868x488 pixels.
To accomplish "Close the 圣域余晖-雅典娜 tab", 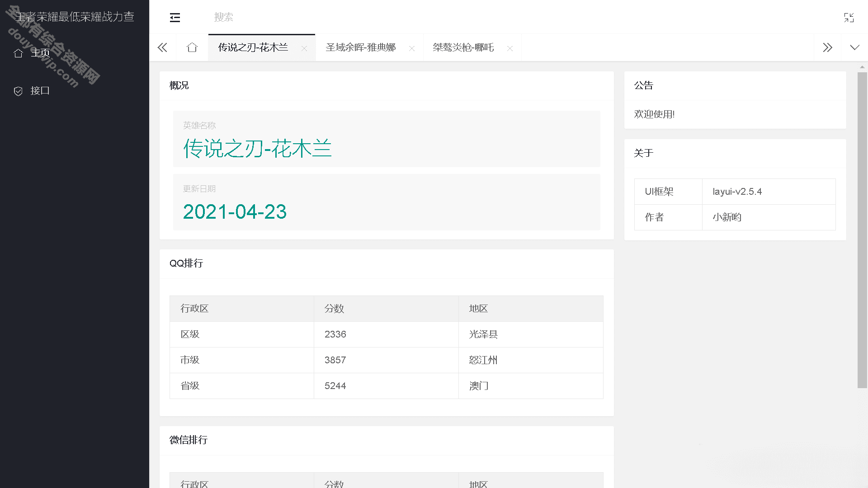I will coord(412,48).
